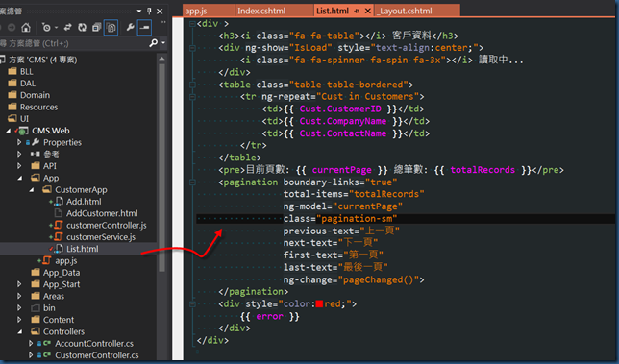The width and height of the screenshot is (619, 364).
Task: Close the Solution Explorer panel
Action: pyautogui.click(x=160, y=11)
